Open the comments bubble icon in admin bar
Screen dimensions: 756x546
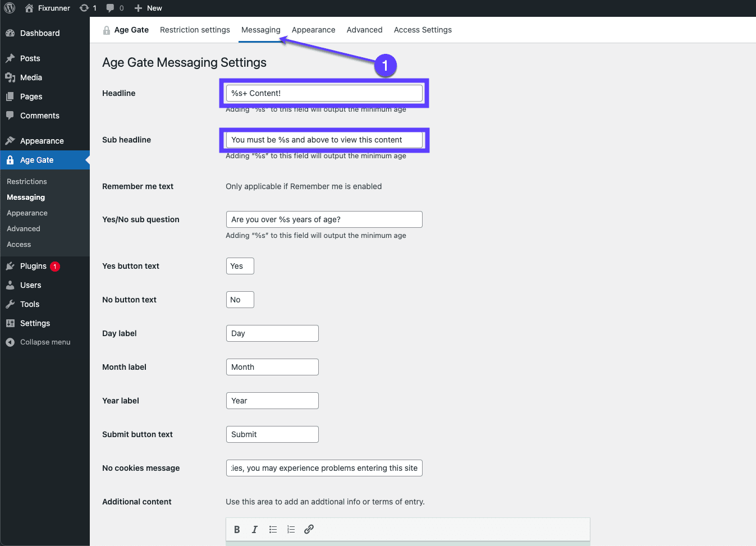[x=110, y=8]
